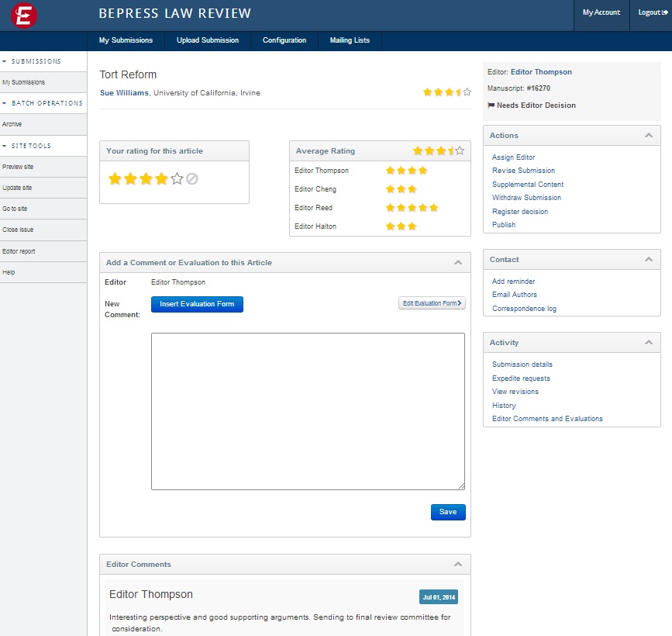
Task: Click the Needs Editor Decision flag icon
Action: [x=491, y=105]
